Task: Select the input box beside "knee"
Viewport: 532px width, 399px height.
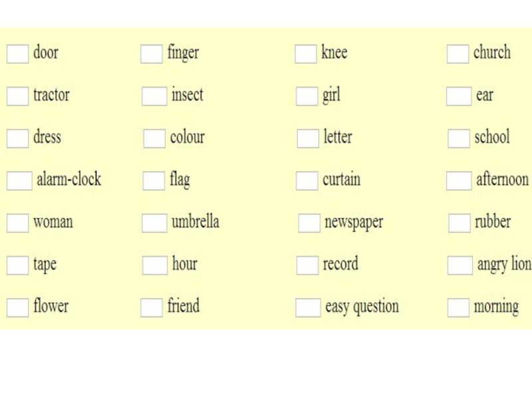Action: (x=305, y=54)
